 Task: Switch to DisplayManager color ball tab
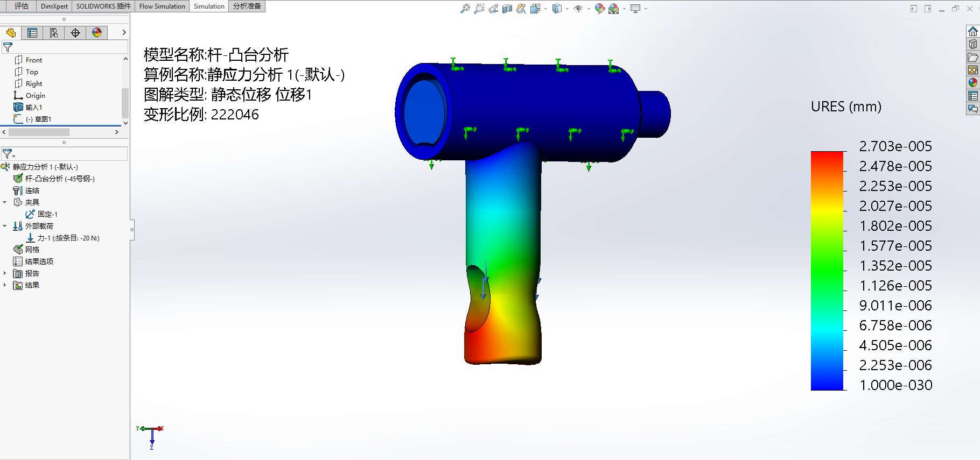pyautogui.click(x=97, y=33)
